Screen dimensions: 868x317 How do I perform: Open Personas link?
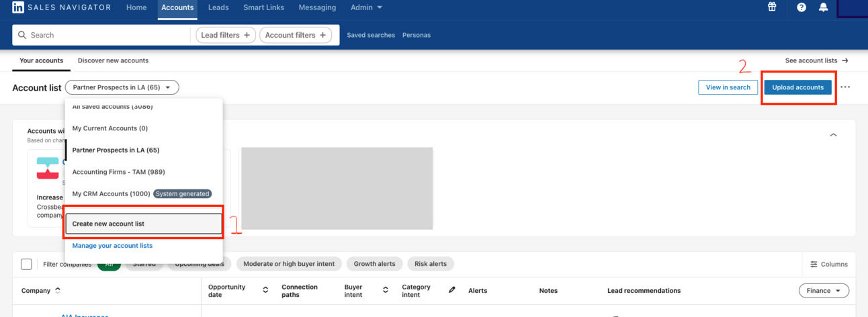(417, 35)
